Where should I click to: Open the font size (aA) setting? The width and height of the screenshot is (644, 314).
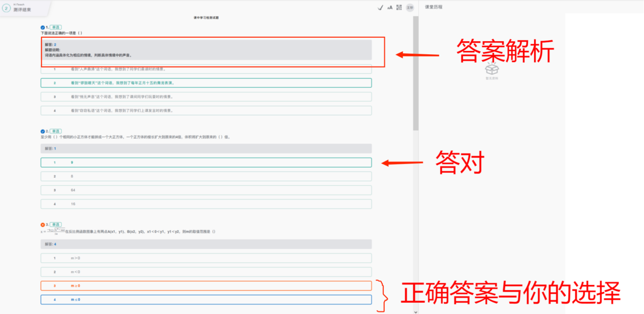point(390,7)
